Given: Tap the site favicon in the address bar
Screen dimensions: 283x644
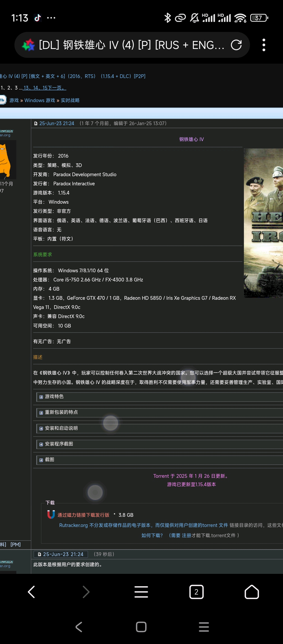Looking at the screenshot, I should click(28, 45).
